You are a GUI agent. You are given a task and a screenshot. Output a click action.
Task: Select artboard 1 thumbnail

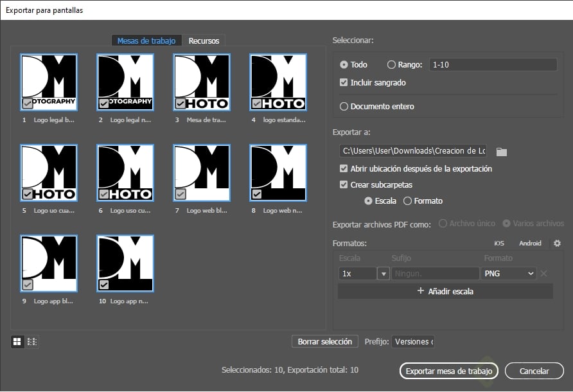(x=49, y=82)
